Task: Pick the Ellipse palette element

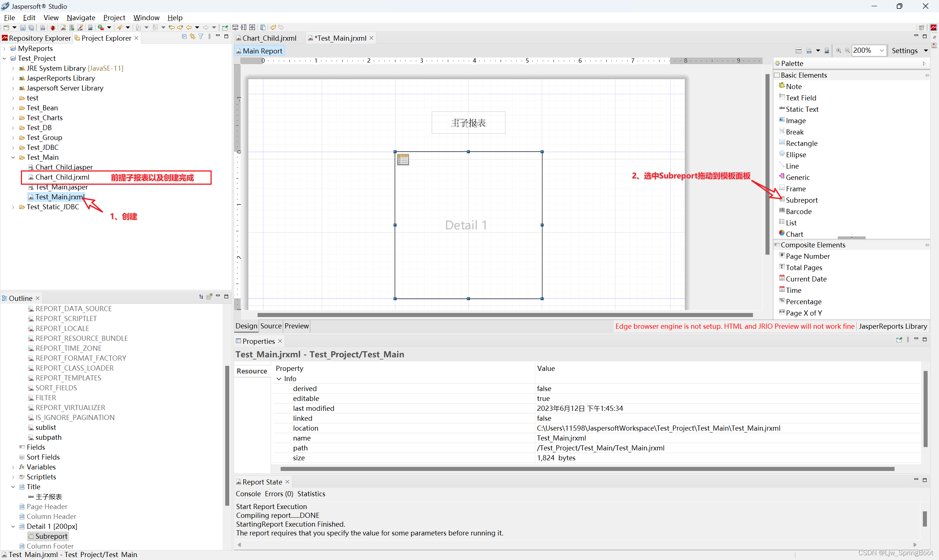Action: click(793, 154)
